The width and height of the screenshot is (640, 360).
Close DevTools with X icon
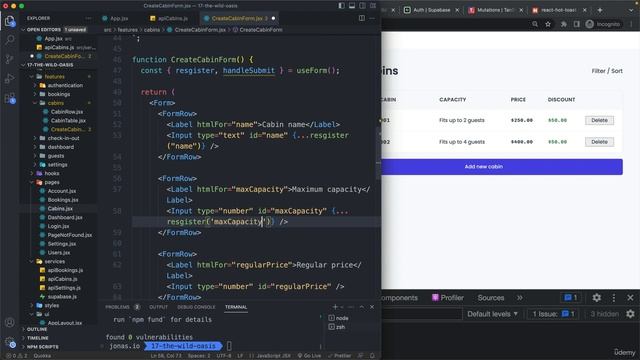[x=630, y=298]
